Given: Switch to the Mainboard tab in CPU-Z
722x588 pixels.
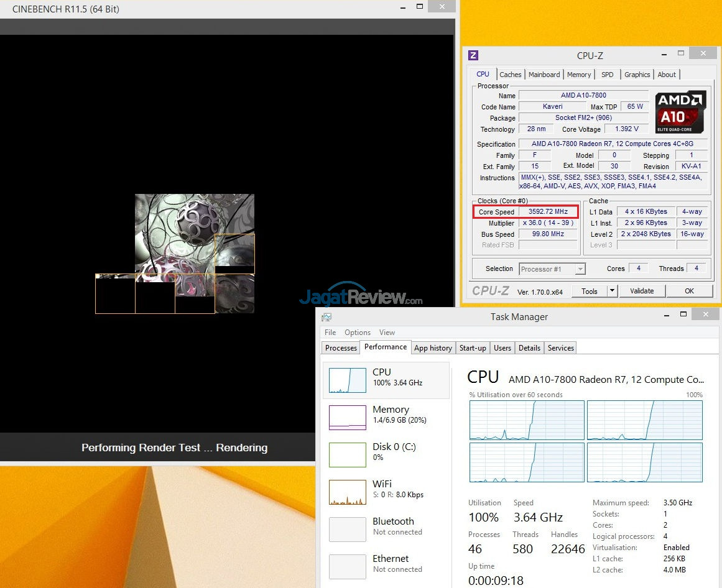Looking at the screenshot, I should 544,75.
